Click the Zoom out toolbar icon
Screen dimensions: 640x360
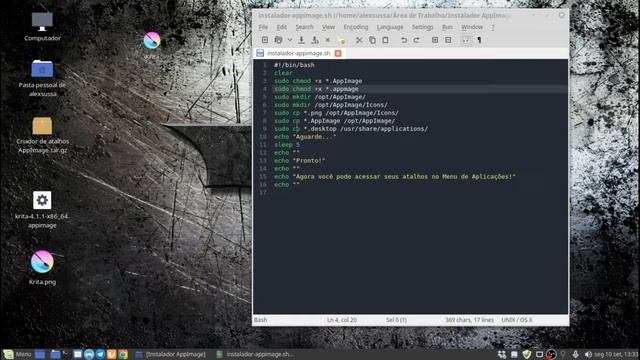tap(448, 40)
